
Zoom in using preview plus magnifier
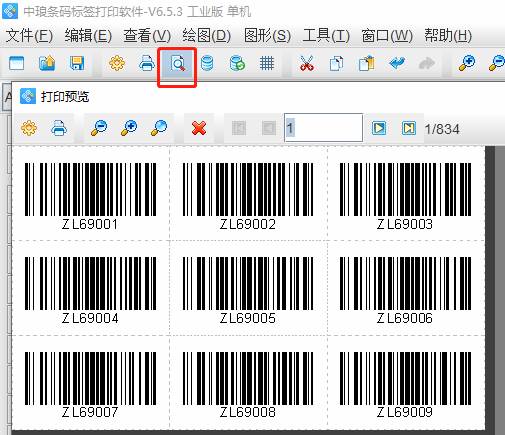pyautogui.click(x=129, y=128)
